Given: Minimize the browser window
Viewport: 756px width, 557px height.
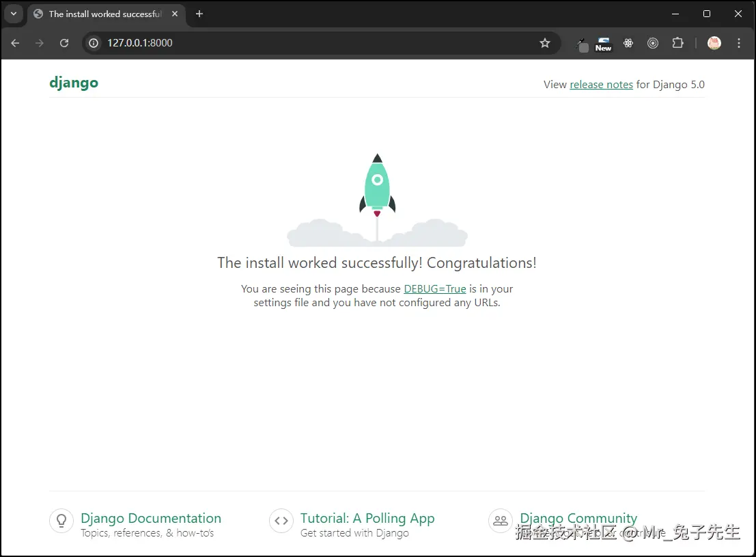Looking at the screenshot, I should pyautogui.click(x=675, y=14).
